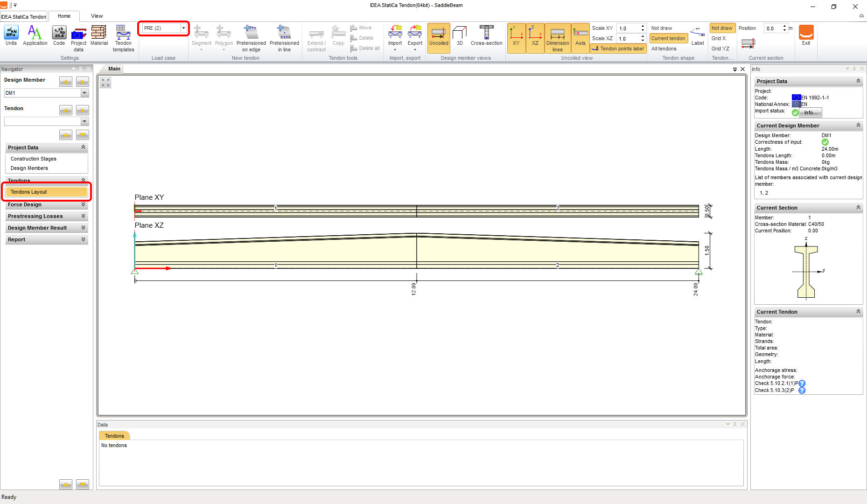Select All tendons shape option
This screenshot has width=867, height=504.
(x=664, y=49)
